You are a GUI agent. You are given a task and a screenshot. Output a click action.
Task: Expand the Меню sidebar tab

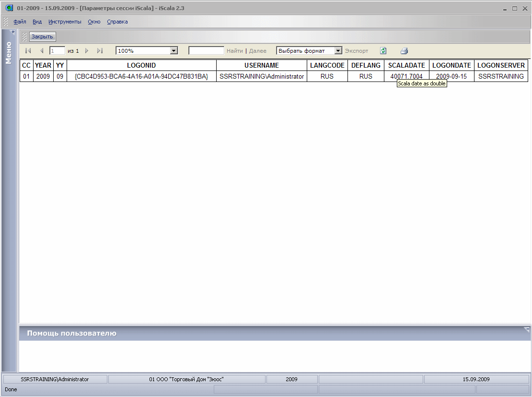9,53
